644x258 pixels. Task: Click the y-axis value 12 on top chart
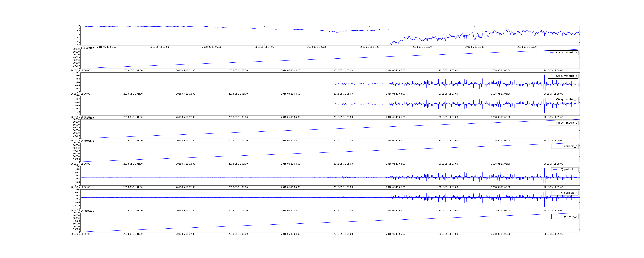tap(78, 45)
